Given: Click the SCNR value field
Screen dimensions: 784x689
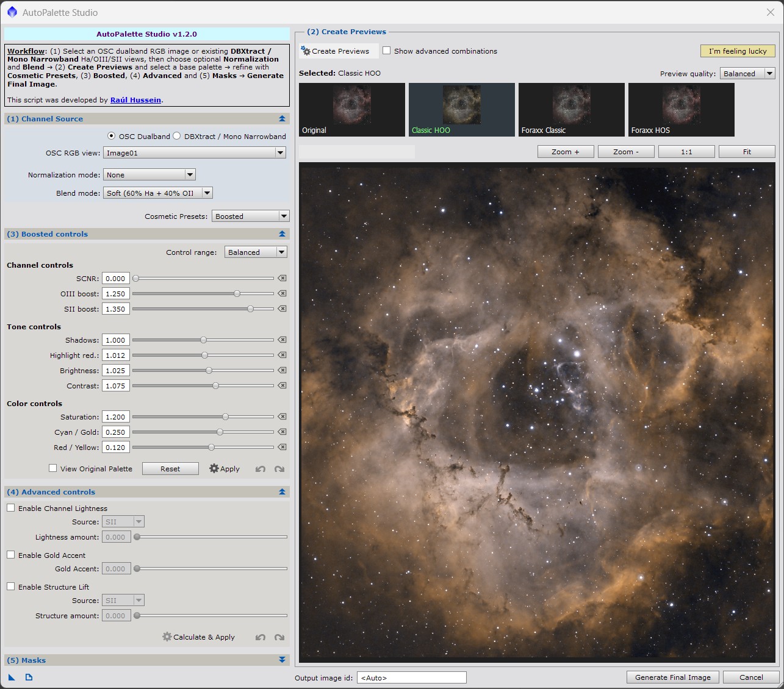Looking at the screenshot, I should pos(116,278).
